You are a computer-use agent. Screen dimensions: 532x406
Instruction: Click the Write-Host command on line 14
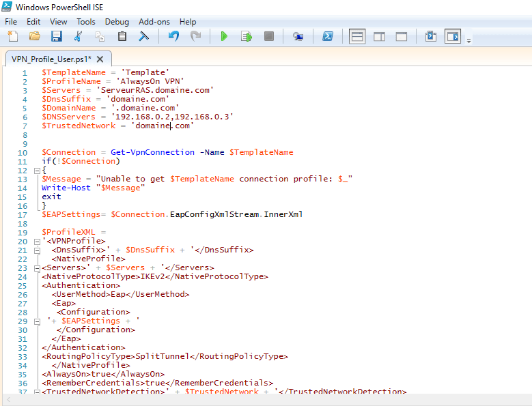[x=66, y=188]
